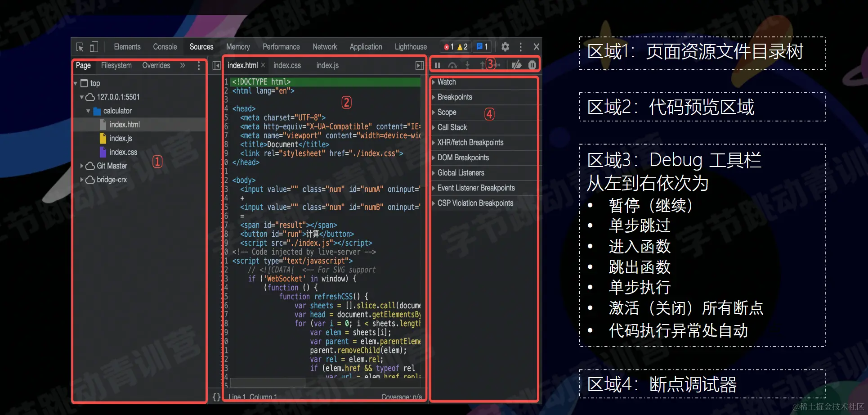Click the step out of function icon
The image size is (868, 415).
[483, 65]
